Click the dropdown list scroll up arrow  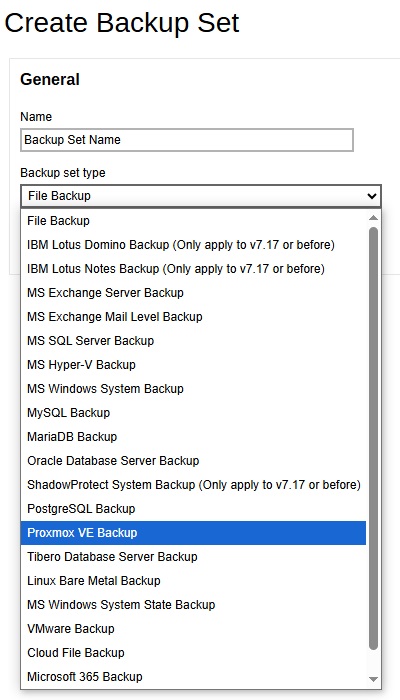point(374,218)
